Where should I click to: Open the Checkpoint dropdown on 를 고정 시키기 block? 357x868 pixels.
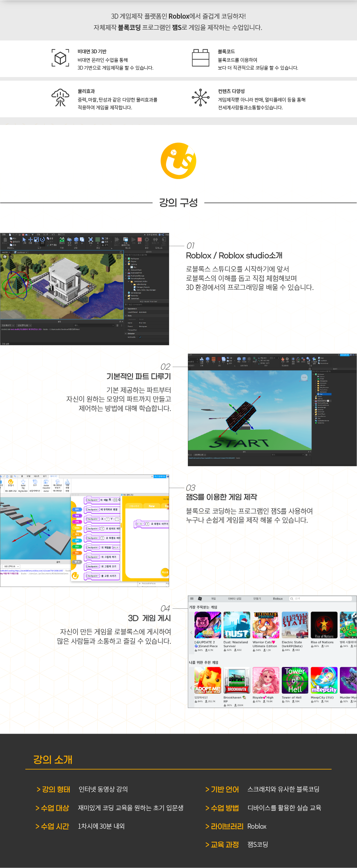point(92,576)
